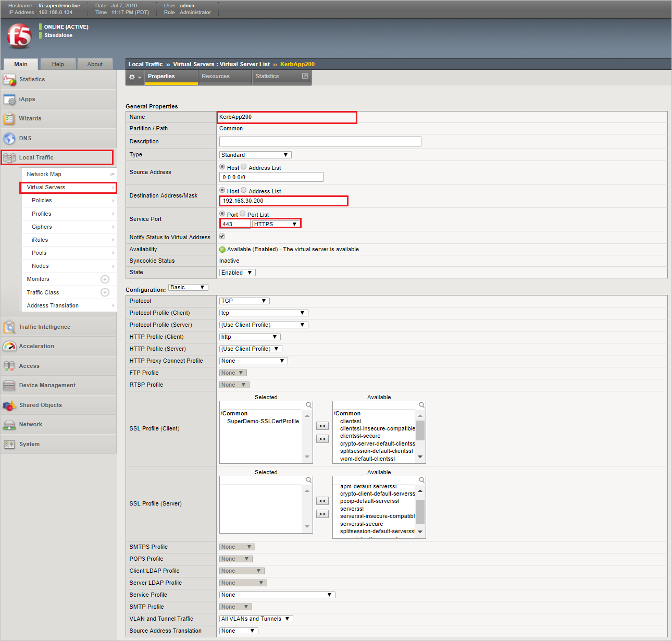Open the Traffic Intelligence icon

pyautogui.click(x=9, y=327)
